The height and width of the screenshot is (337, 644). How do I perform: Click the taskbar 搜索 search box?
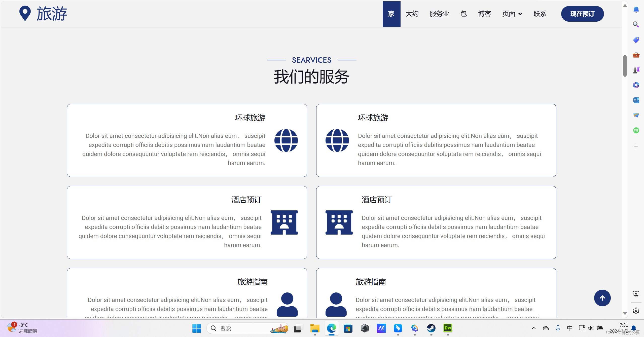coord(247,328)
